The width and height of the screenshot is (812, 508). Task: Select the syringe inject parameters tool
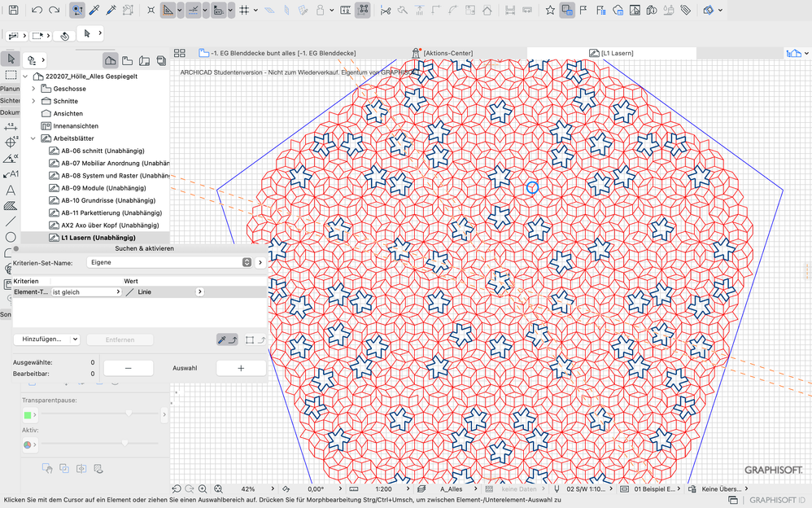point(111,10)
